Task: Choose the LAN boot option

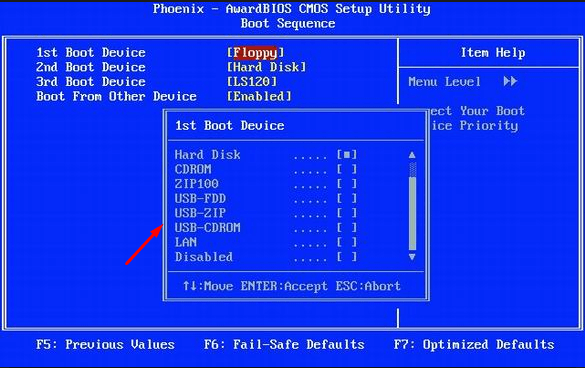Action: click(347, 242)
